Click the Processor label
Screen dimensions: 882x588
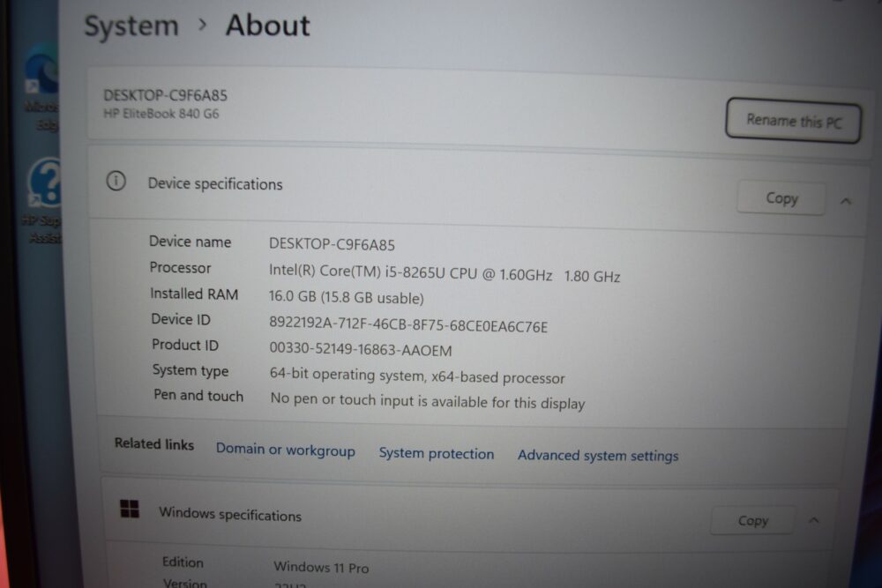pyautogui.click(x=180, y=268)
